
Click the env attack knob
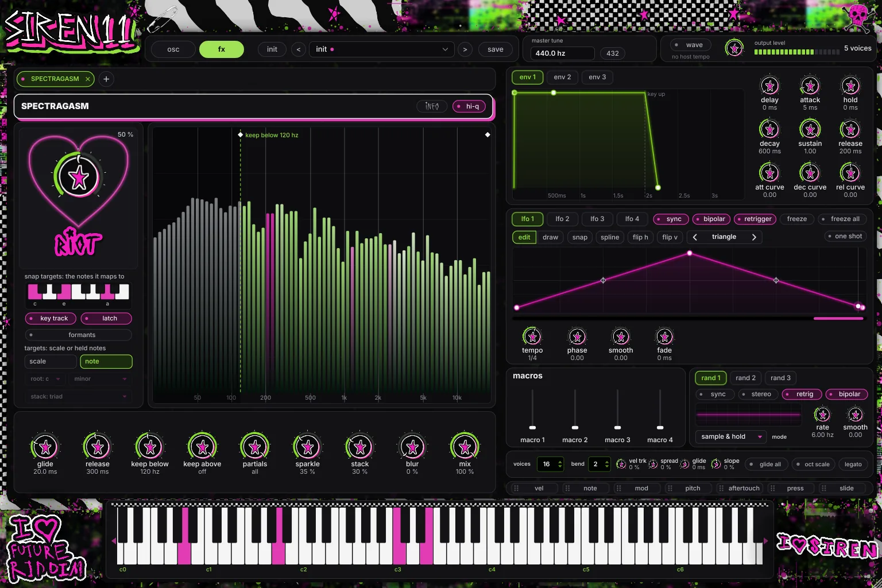(810, 86)
